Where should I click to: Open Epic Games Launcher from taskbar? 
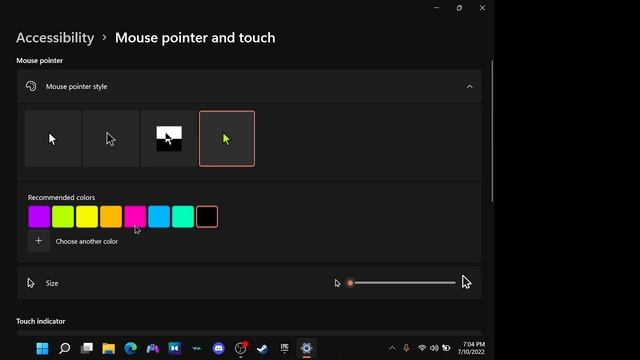coord(284,348)
